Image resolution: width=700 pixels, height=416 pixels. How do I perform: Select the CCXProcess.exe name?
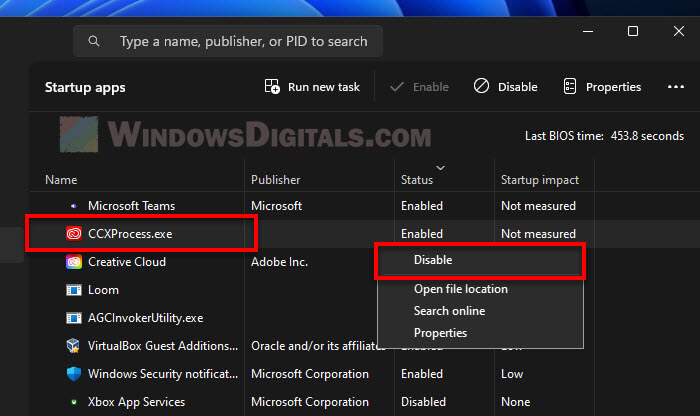(130, 234)
